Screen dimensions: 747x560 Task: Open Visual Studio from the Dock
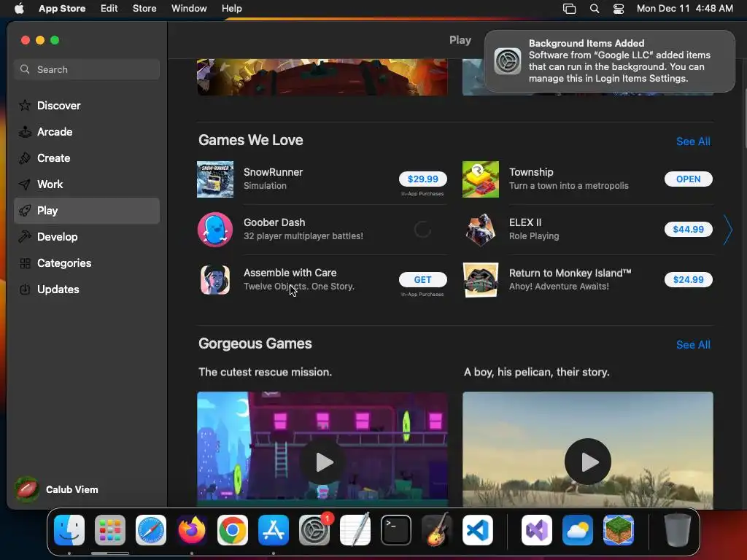coord(537,530)
